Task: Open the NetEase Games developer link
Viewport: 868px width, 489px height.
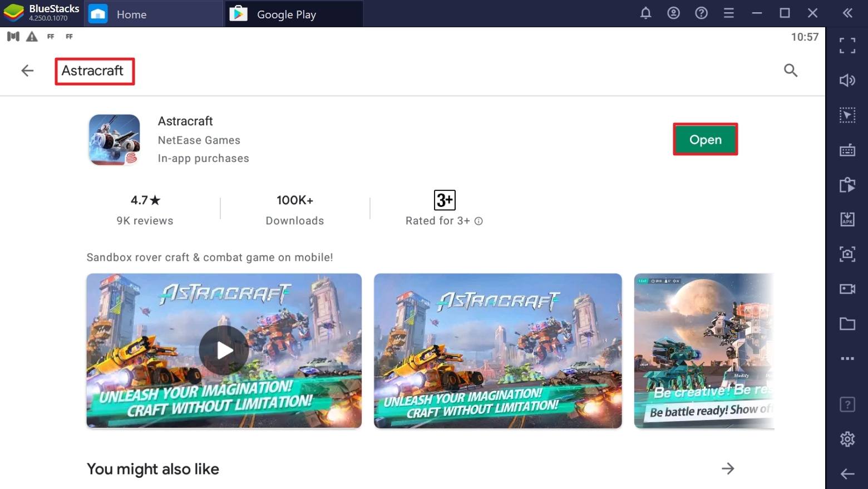Action: click(199, 140)
